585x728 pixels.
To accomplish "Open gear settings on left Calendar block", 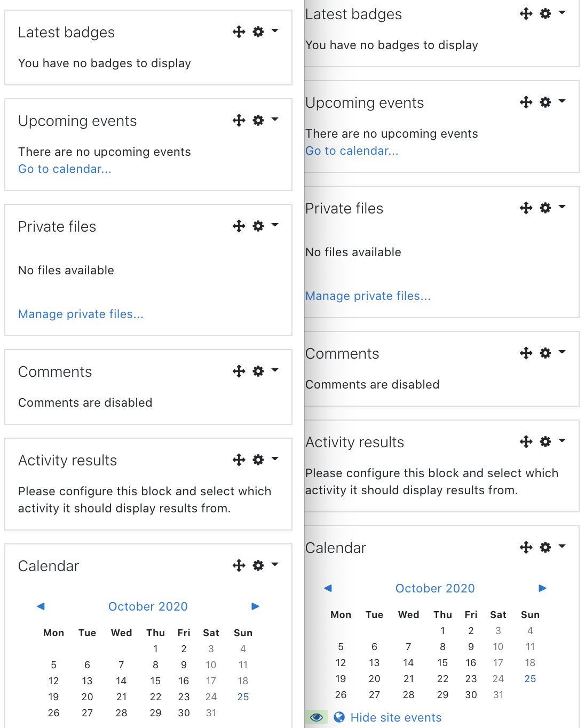I will [x=258, y=566].
